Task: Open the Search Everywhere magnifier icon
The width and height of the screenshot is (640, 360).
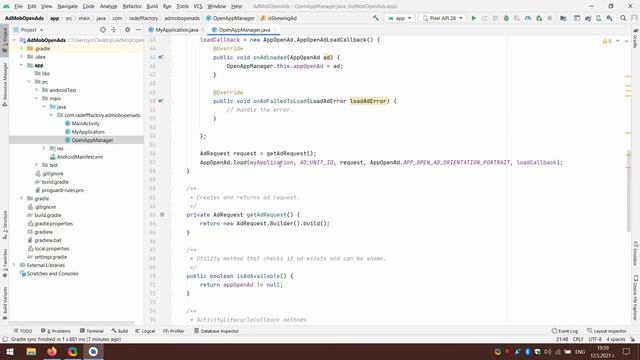Action: pyautogui.click(x=623, y=18)
